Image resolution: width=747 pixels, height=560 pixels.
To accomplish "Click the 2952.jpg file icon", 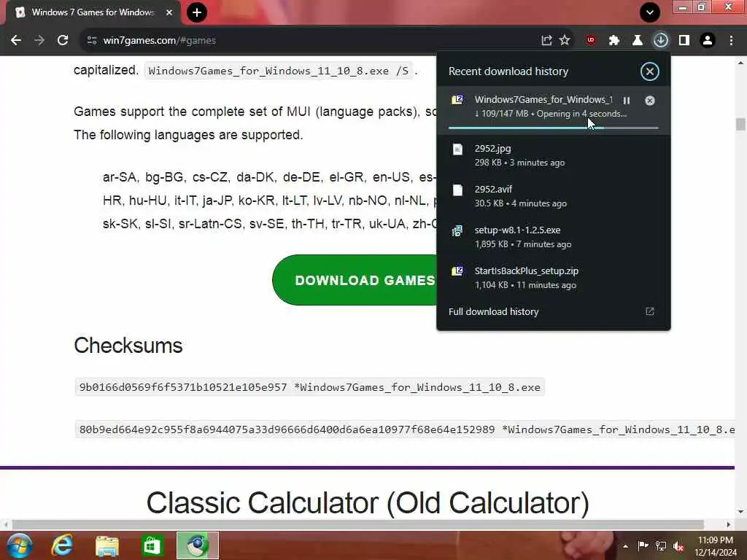I will click(457, 149).
